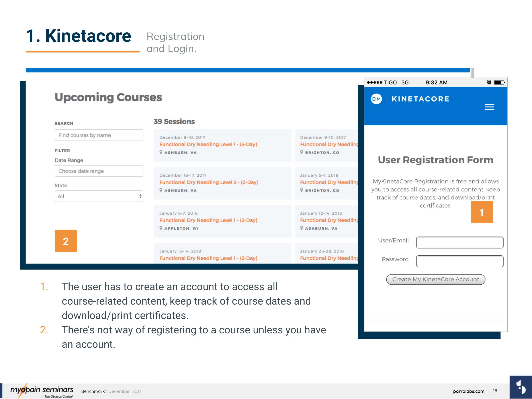The height and width of the screenshot is (399, 532).
Task: Expand the State dropdown showing All
Action: [99, 196]
